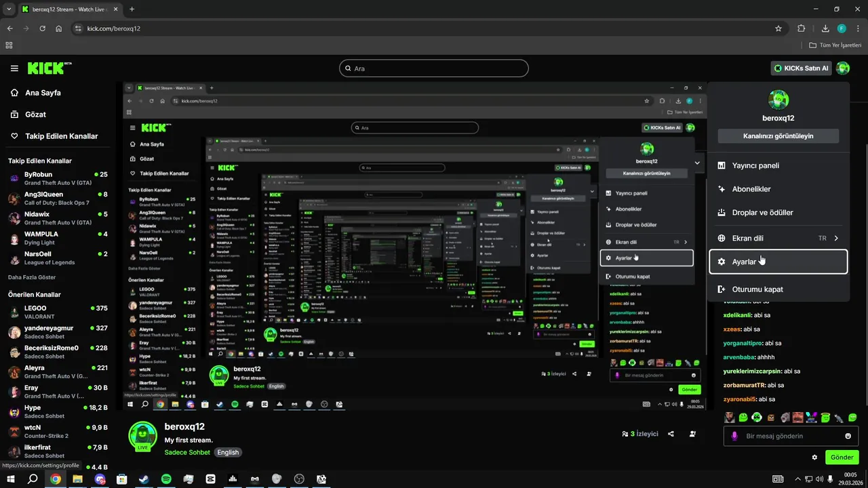
Task: Insert the laughing mustache man emote
Action: click(x=798, y=418)
